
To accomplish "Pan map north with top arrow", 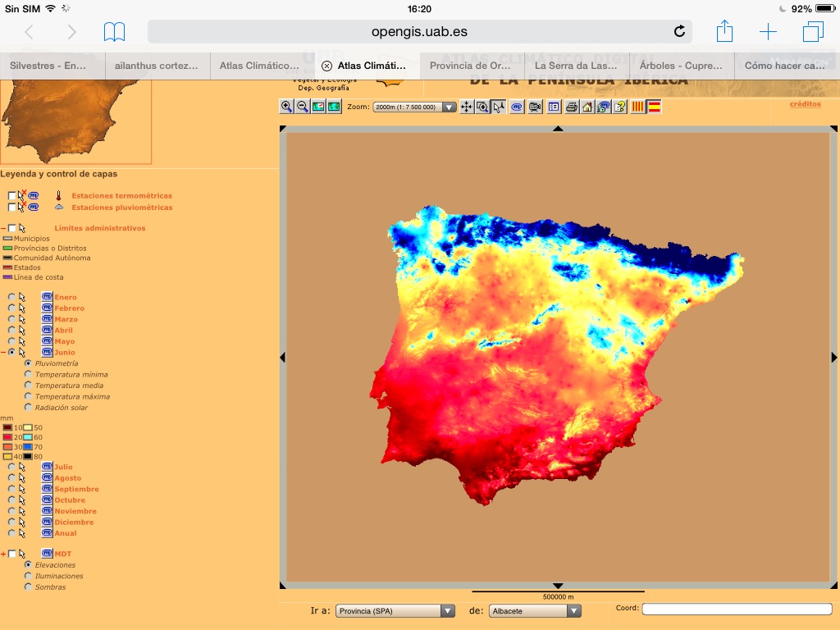I will click(558, 129).
